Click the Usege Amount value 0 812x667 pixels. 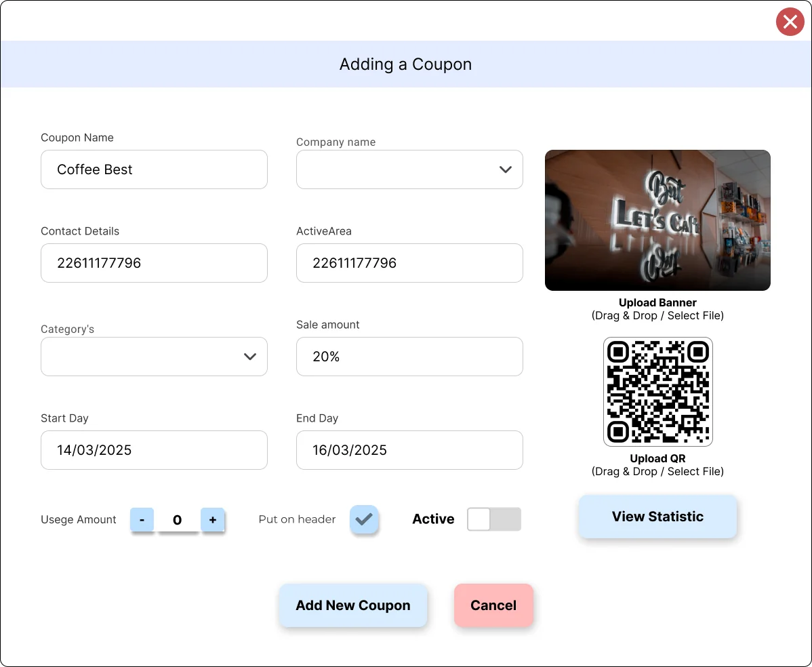[x=177, y=520]
